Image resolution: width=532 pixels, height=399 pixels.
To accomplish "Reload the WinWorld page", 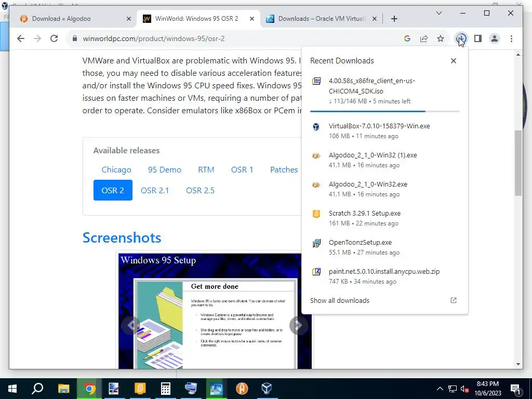I will point(54,38).
